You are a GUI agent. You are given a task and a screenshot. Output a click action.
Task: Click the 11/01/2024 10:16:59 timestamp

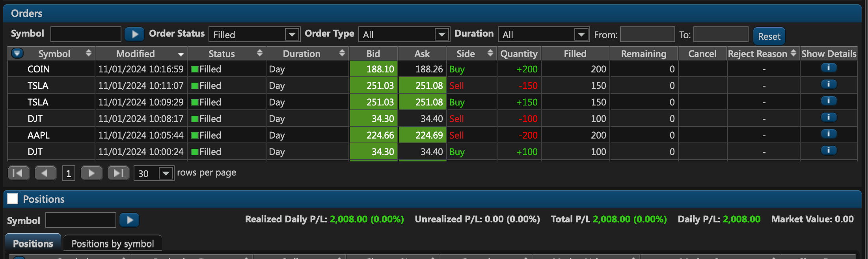point(141,69)
